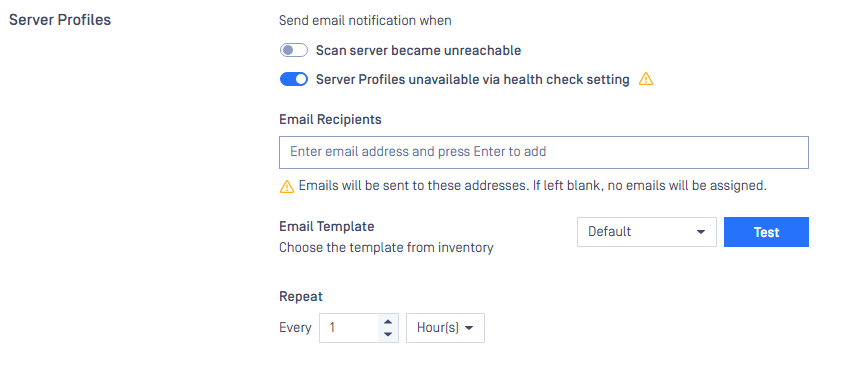843x382 pixels.
Task: Click warning icon beside health check setting
Action: [646, 80]
